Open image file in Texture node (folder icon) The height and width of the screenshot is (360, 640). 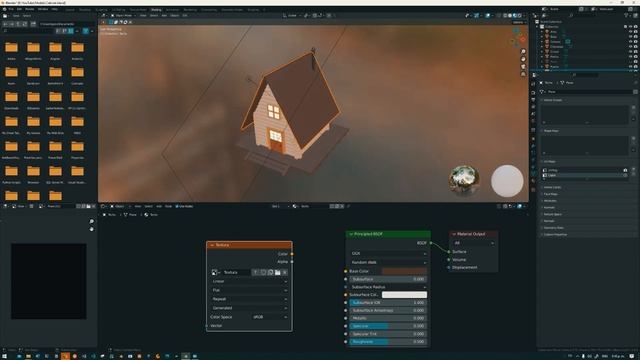coord(278,272)
